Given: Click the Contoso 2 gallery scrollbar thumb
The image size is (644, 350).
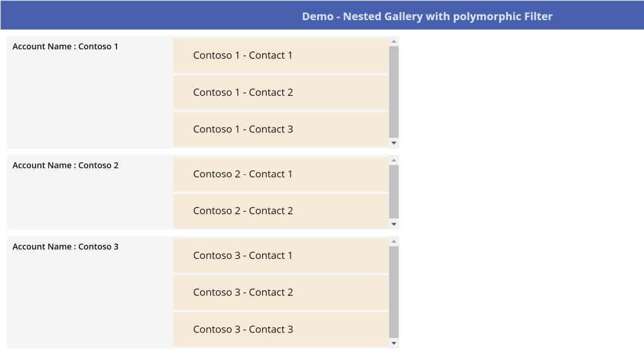Looking at the screenshot, I should (x=394, y=192).
